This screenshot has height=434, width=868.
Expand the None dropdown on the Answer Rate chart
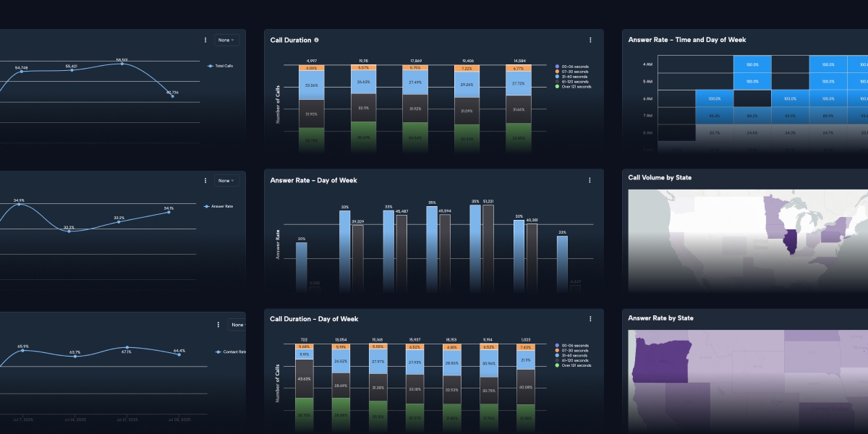click(226, 181)
